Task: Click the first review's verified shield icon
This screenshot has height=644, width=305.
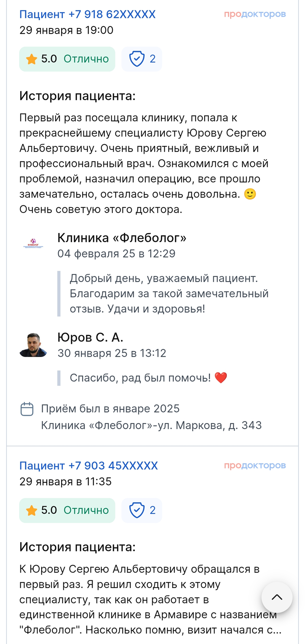Action: [137, 59]
